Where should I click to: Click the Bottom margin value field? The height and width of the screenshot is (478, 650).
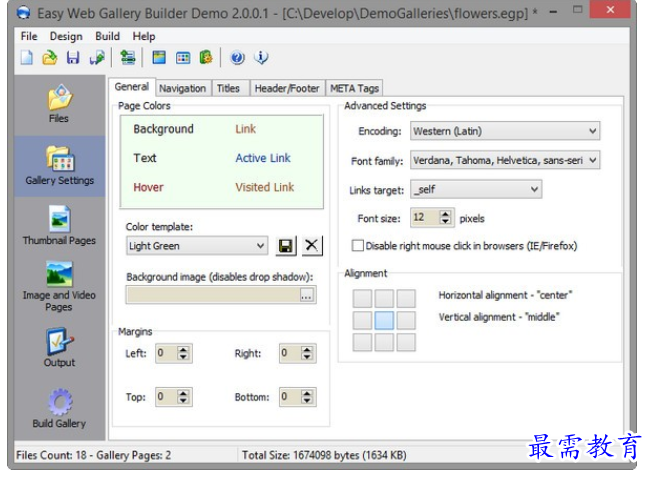click(x=290, y=397)
